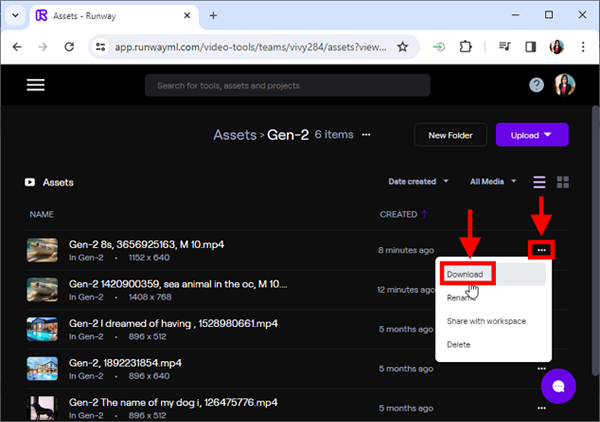600x422 pixels.
Task: Open thumbnail of Gen-2, 1892231854.mp4
Action: [42, 368]
